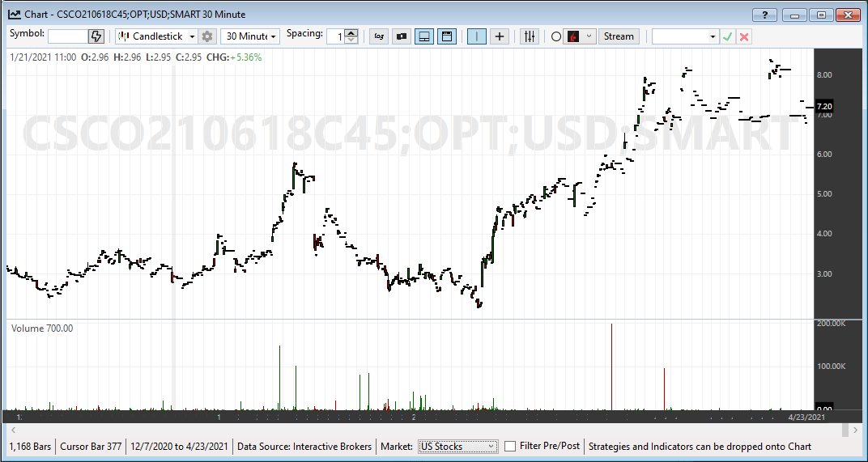Increase bar spacing with the up arrow

point(351,32)
